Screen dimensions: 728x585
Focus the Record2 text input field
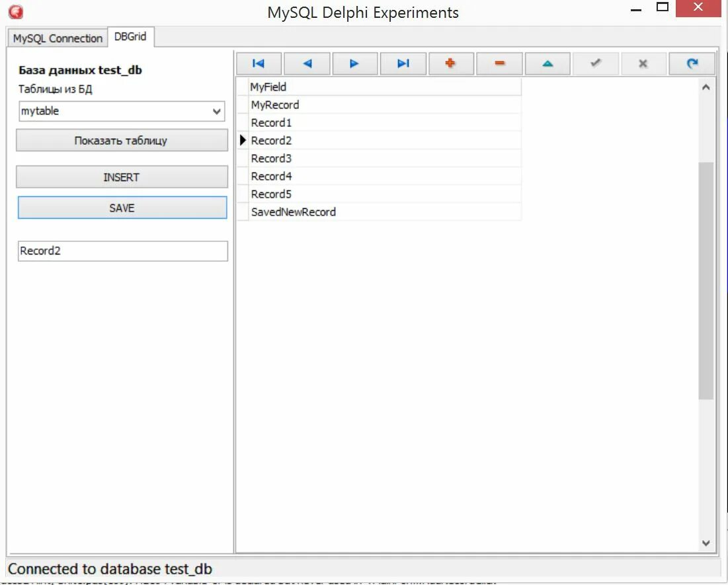(122, 251)
